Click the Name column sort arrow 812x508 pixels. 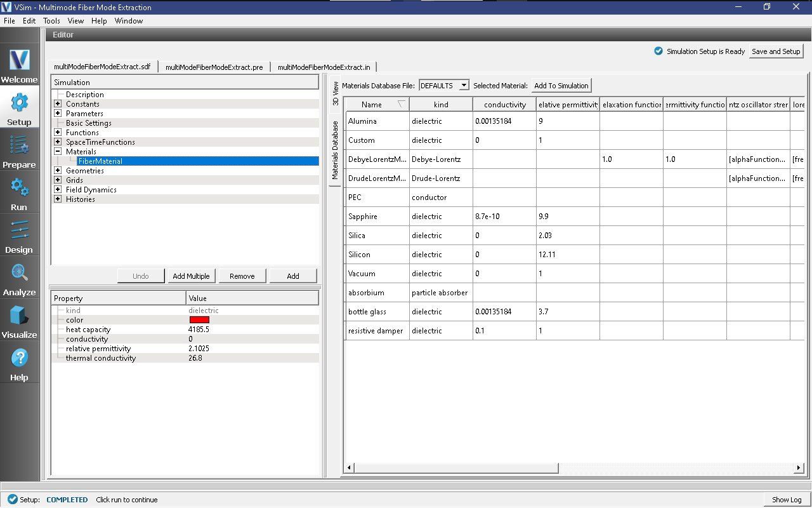[x=401, y=104]
